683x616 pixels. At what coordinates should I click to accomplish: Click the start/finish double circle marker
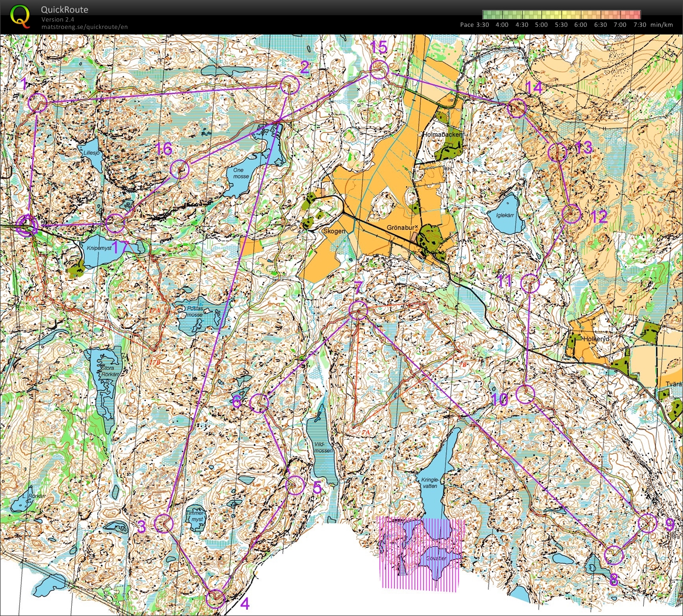coord(27,226)
